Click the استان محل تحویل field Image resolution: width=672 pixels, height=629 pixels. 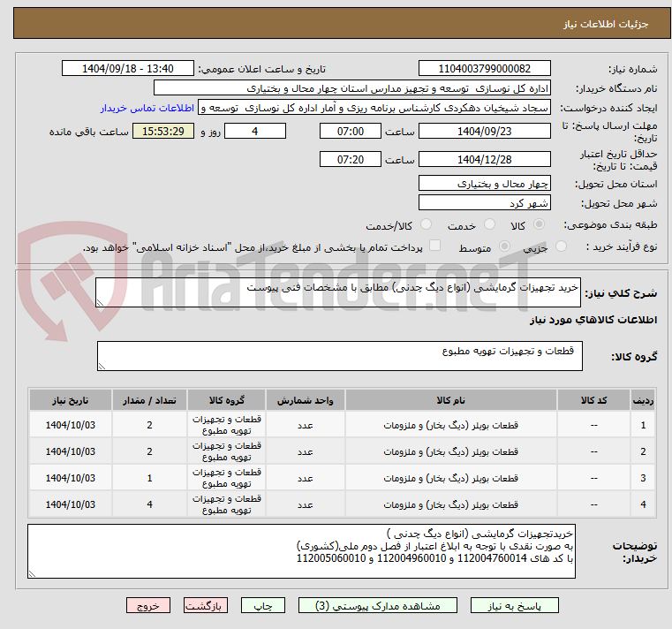click(x=484, y=184)
